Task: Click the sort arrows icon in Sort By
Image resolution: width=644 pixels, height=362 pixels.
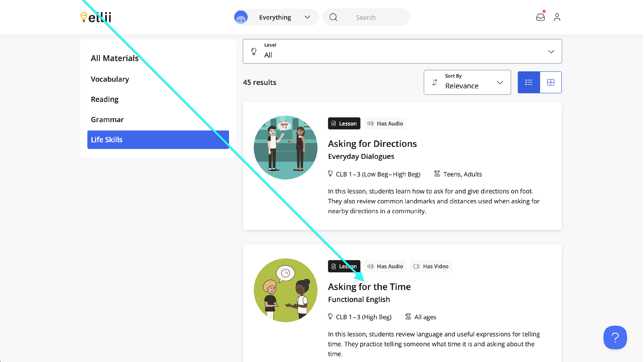Action: click(x=435, y=82)
